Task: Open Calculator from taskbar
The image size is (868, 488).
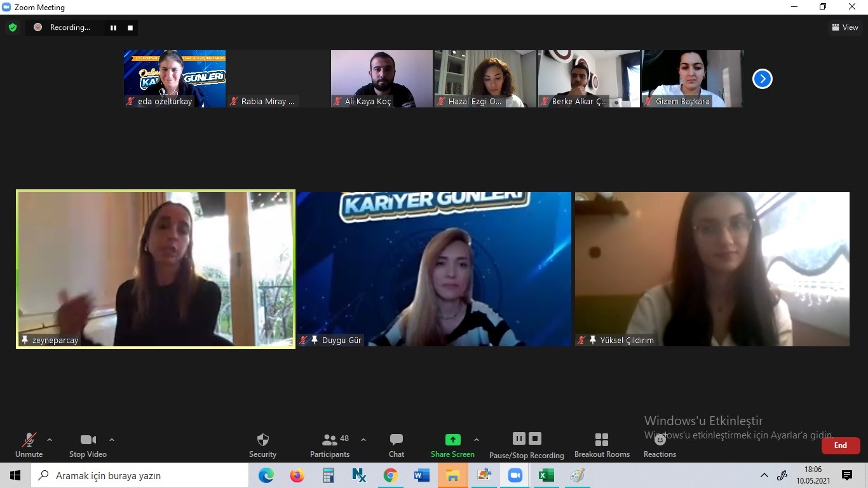Action: (x=329, y=475)
